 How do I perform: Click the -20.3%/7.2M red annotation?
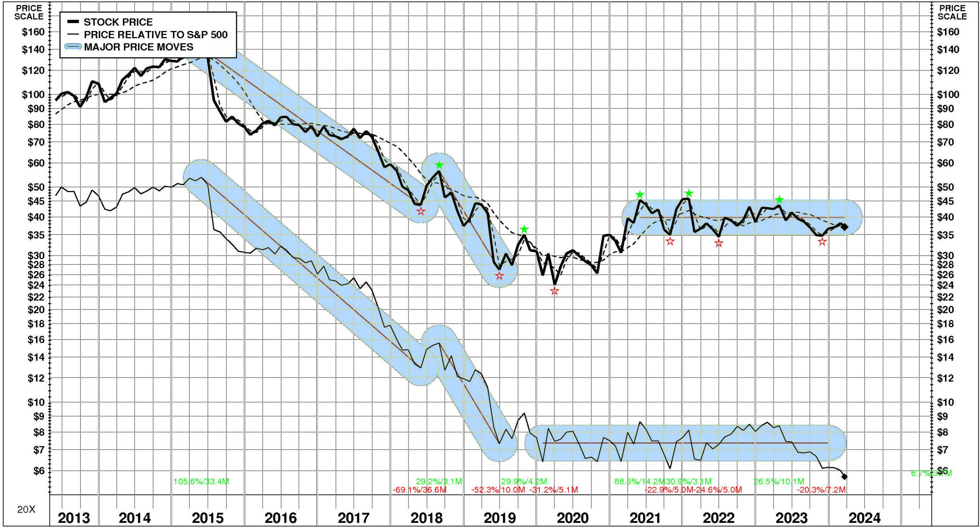pyautogui.click(x=821, y=490)
